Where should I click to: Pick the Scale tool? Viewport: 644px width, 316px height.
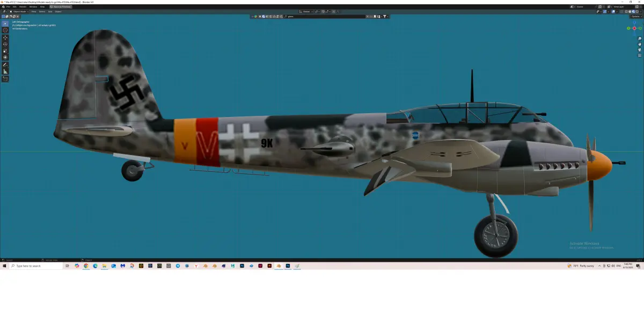point(5,50)
